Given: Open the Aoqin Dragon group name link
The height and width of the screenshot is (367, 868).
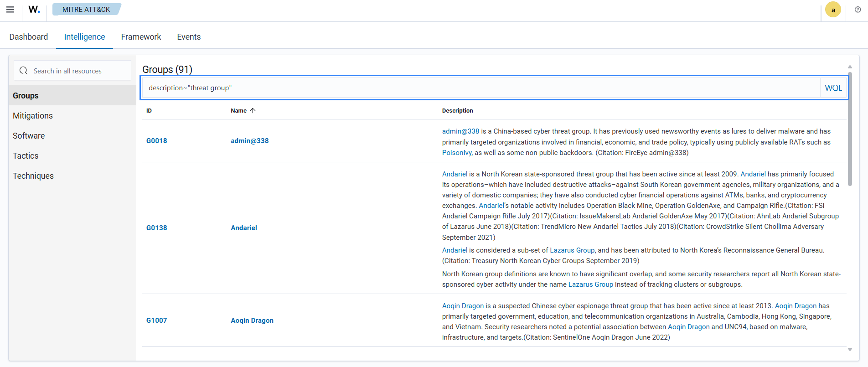Looking at the screenshot, I should 252,320.
